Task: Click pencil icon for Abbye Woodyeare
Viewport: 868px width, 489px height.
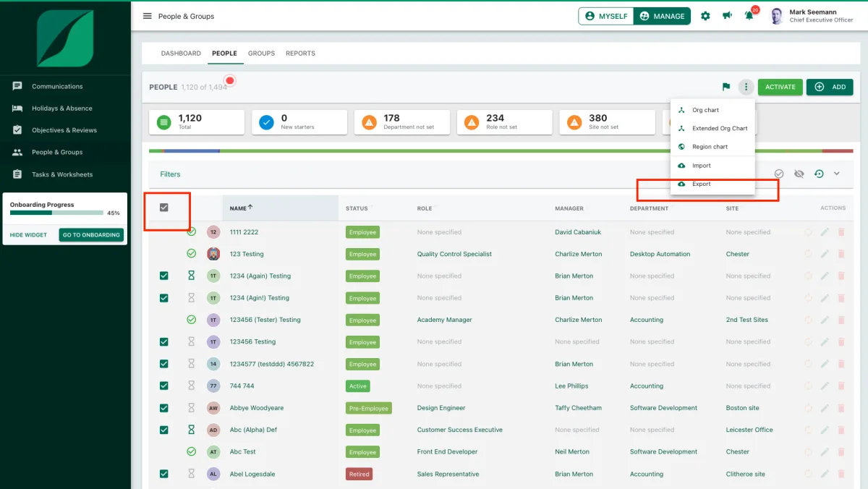Action: 825,408
